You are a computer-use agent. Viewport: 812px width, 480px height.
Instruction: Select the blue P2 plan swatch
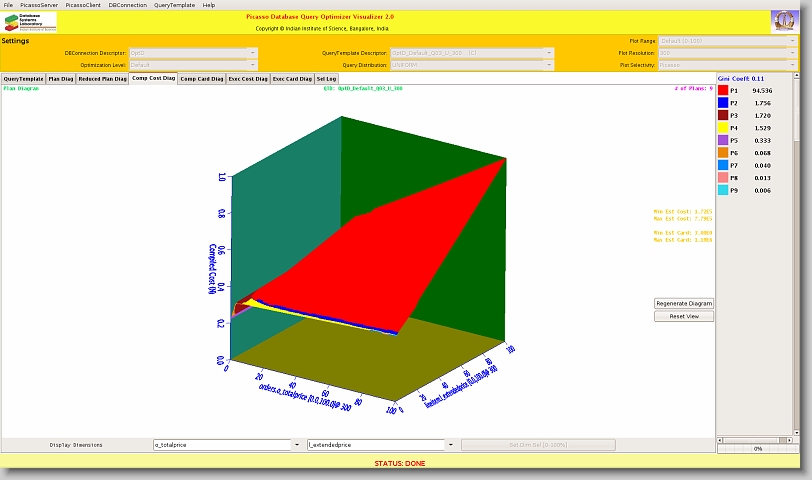pyautogui.click(x=722, y=103)
